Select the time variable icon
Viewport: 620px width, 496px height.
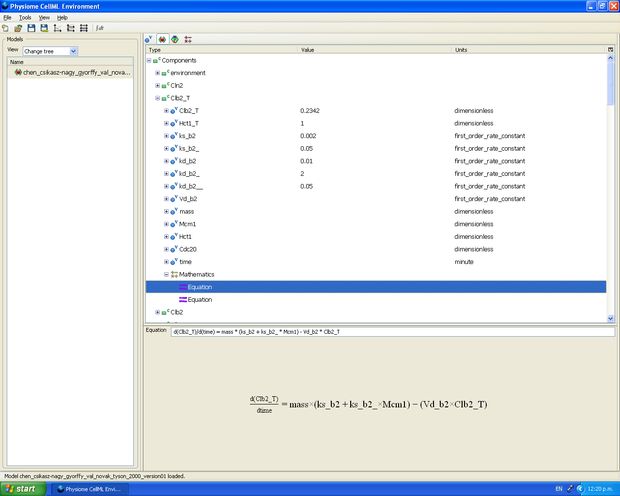(x=174, y=262)
